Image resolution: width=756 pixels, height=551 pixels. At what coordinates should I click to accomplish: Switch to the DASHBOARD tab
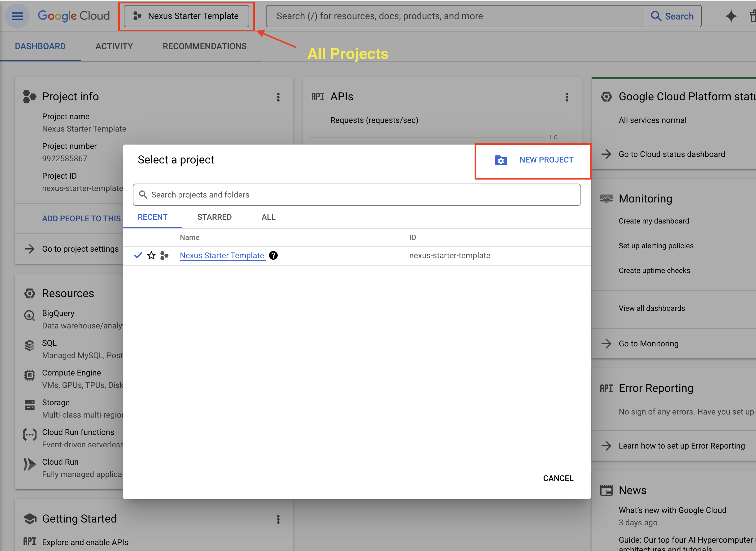click(x=40, y=46)
